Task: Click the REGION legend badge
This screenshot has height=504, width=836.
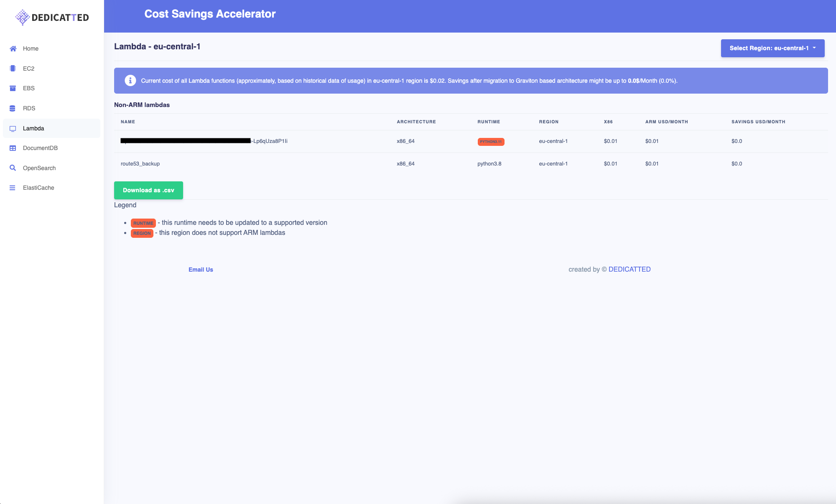Action: (142, 233)
